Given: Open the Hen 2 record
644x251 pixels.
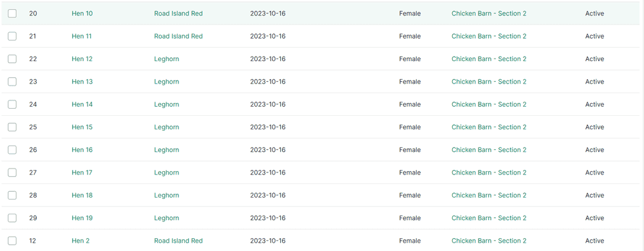Looking at the screenshot, I should [80, 241].
